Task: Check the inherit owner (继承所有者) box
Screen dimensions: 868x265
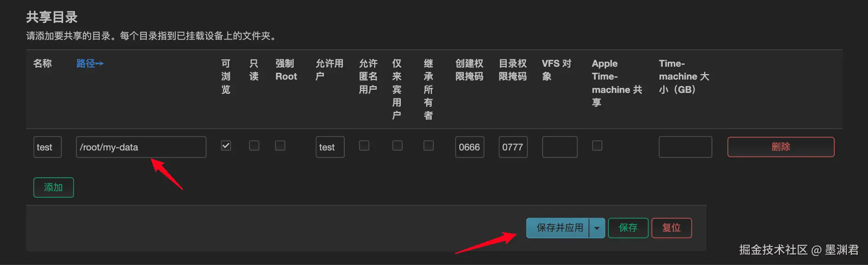Action: [428, 146]
